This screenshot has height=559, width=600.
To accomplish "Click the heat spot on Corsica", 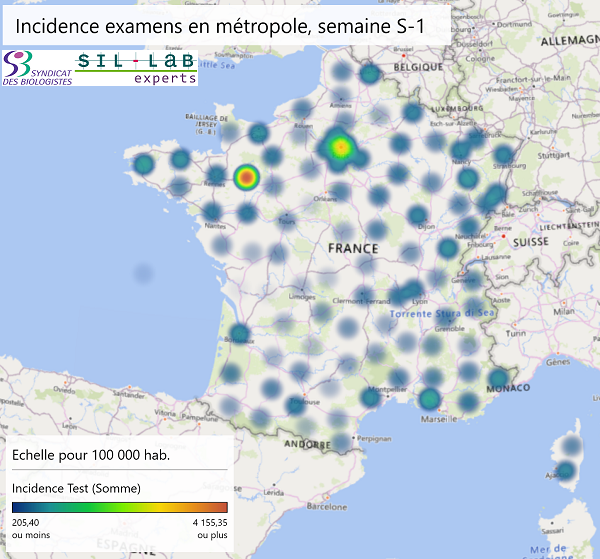I will pyautogui.click(x=566, y=470).
